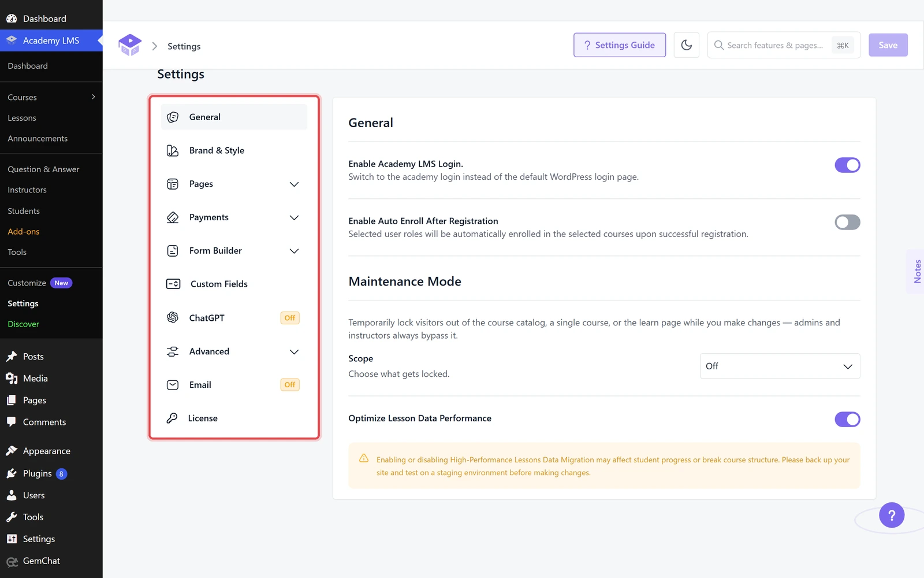Click the Users person icon
The height and width of the screenshot is (578, 924).
tap(12, 495)
